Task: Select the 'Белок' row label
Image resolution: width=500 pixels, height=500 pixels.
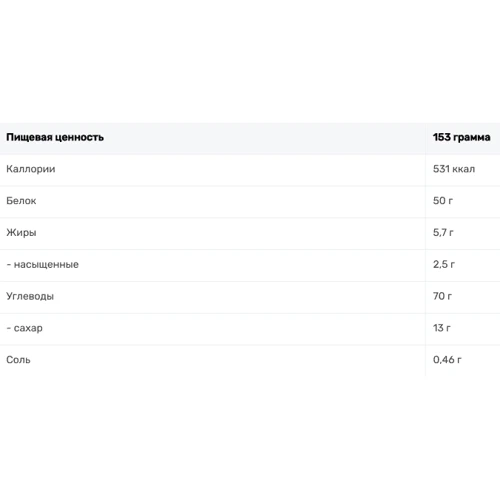Action: (x=21, y=201)
